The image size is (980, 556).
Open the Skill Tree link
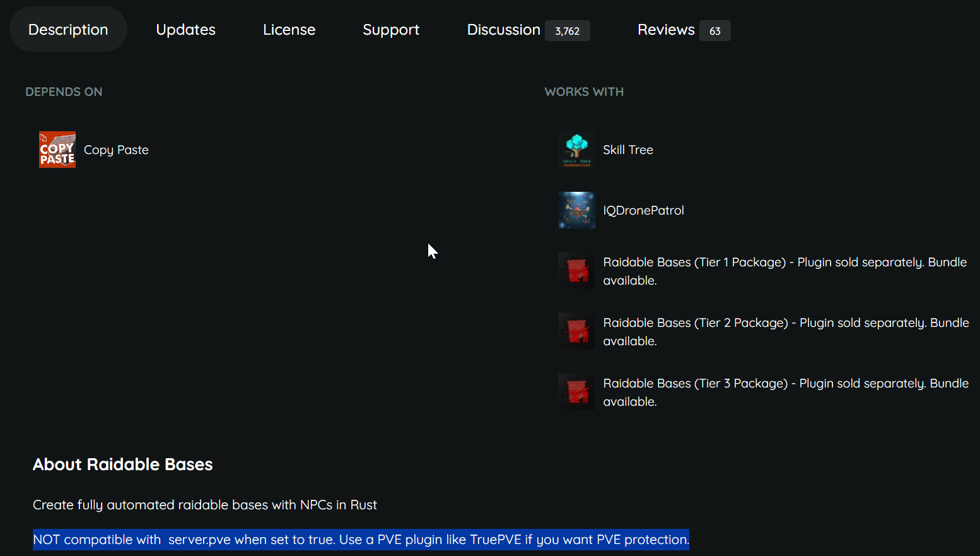628,150
